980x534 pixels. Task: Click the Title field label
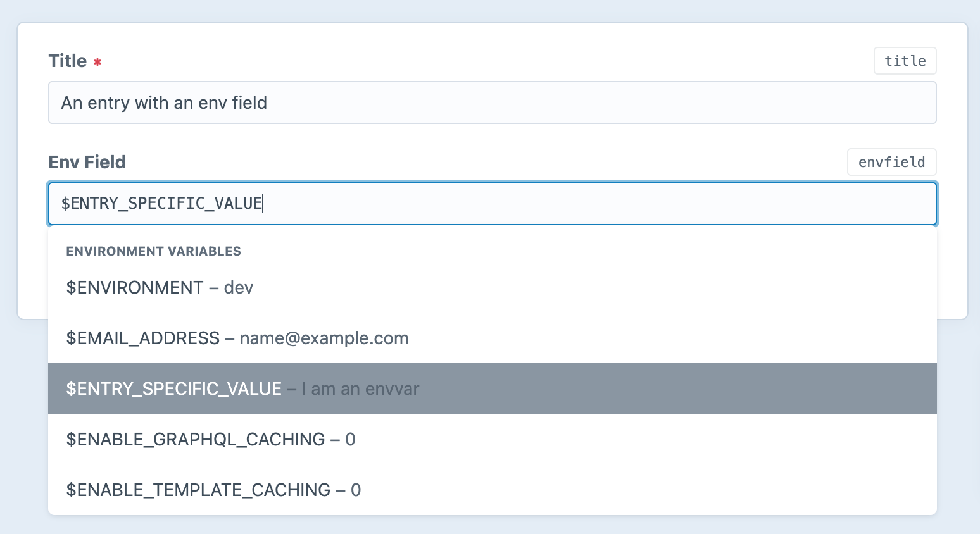68,61
